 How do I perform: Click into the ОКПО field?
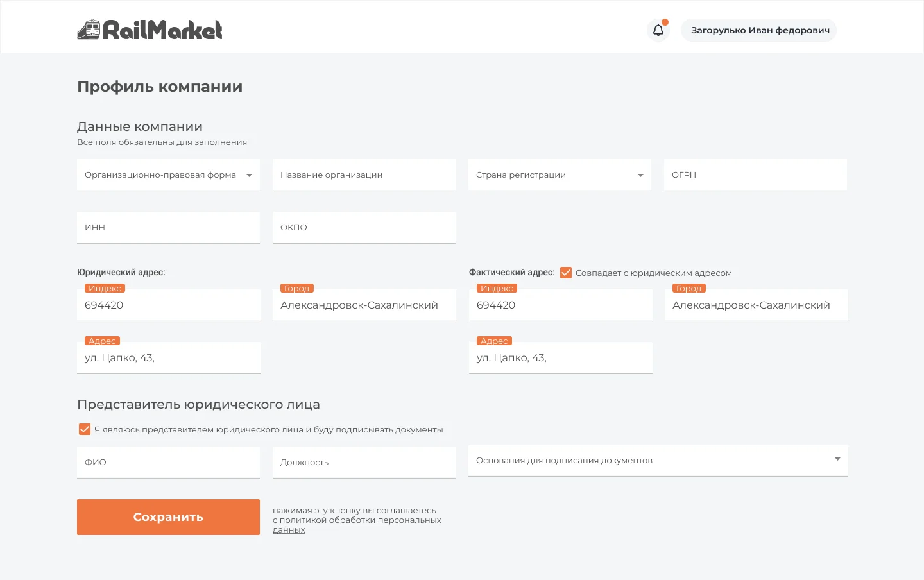364,227
